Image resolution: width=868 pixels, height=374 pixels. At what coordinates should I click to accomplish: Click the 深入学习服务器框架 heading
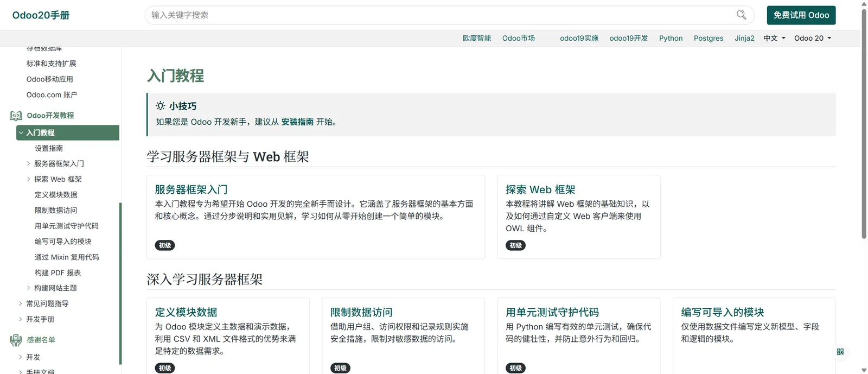pos(205,280)
